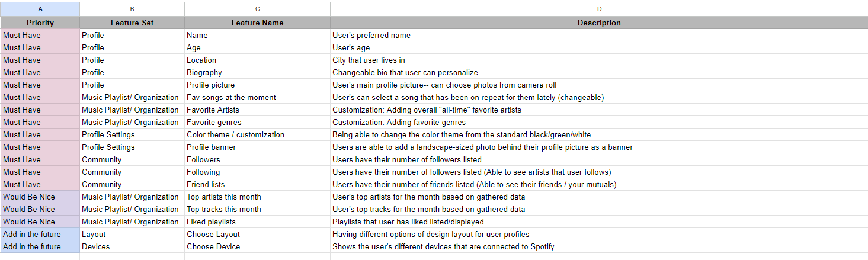Viewport: 868px width, 260px height.
Task: Click the Profile banner cell
Action: tap(257, 147)
